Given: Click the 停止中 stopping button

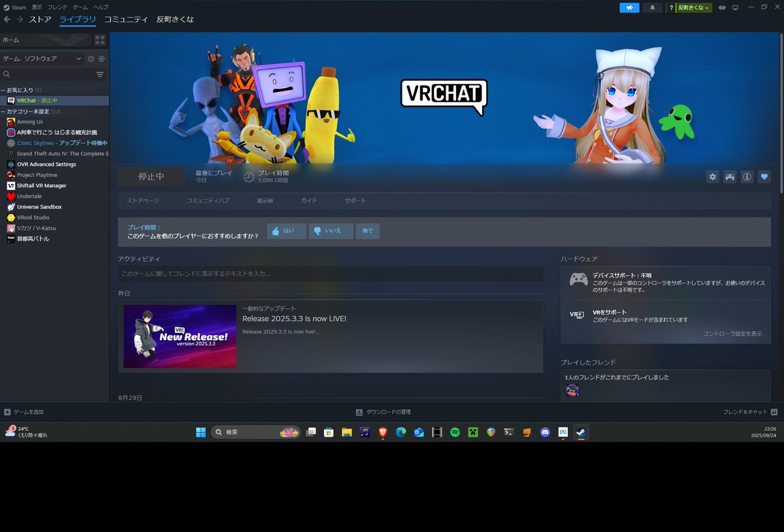Looking at the screenshot, I should tap(152, 177).
